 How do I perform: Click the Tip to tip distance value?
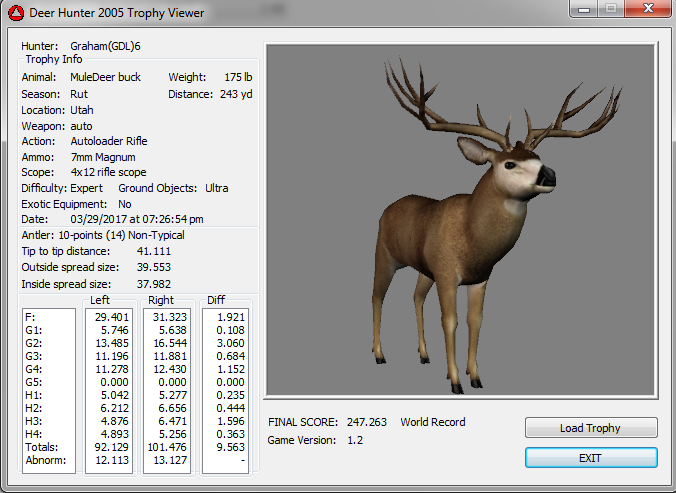pyautogui.click(x=154, y=250)
